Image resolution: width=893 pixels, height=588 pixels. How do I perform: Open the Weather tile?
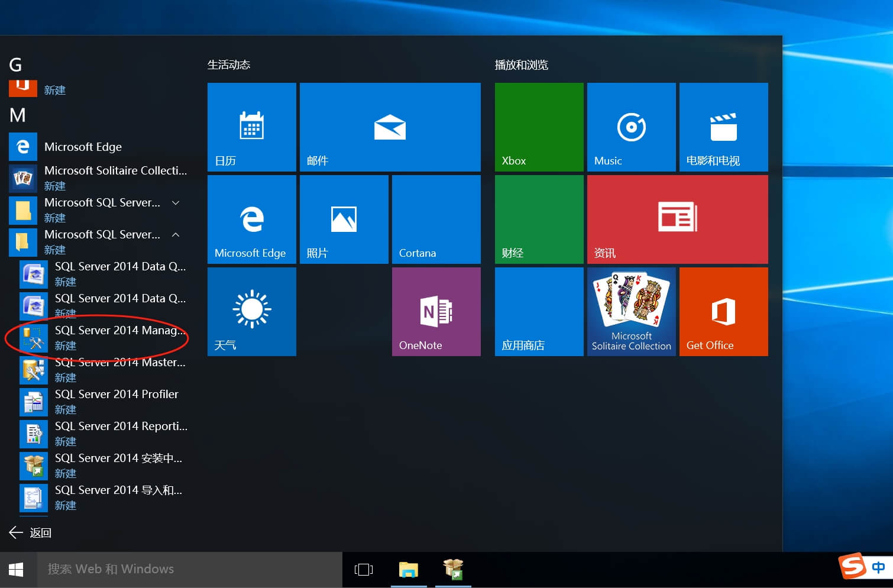(x=251, y=312)
